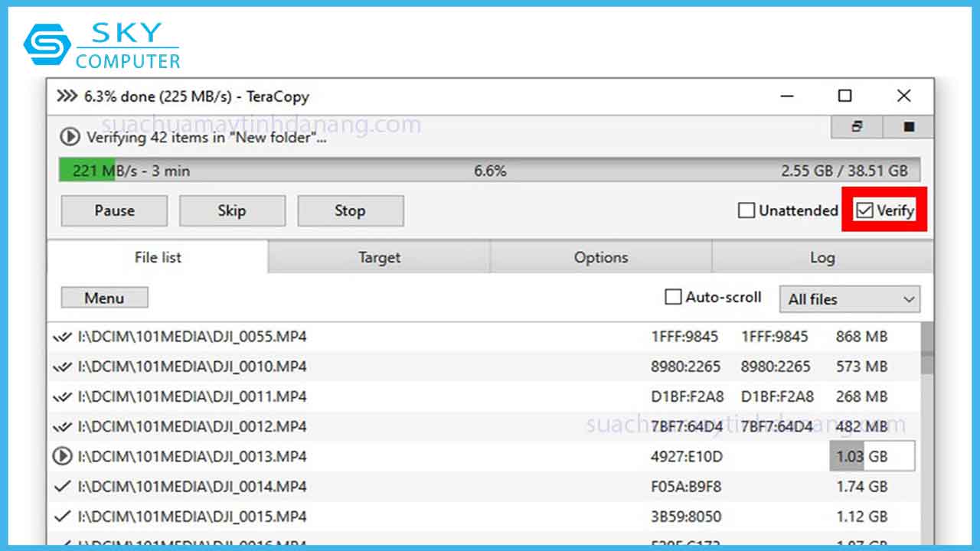Click the checkmark icon for DJI_0015.MP4
Image resolution: width=980 pixels, height=551 pixels.
click(x=63, y=516)
